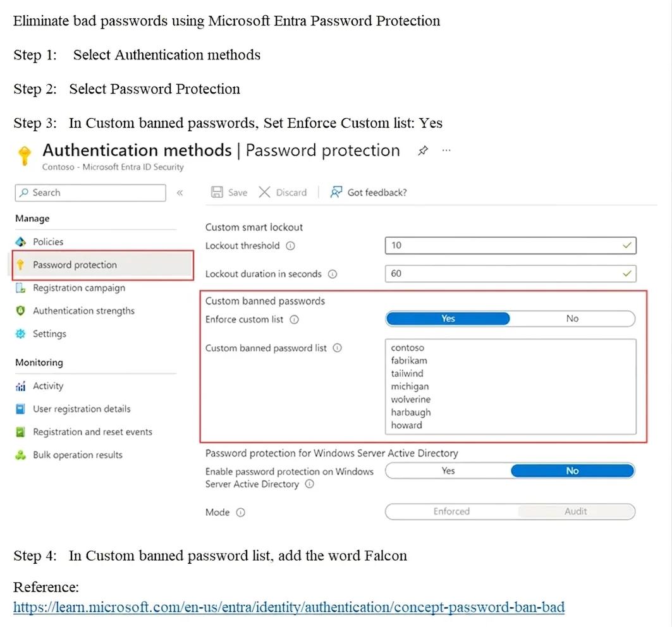Image resolution: width=672 pixels, height=627 pixels.
Task: Click info icon next to Lockout threshold
Action: pos(291,246)
